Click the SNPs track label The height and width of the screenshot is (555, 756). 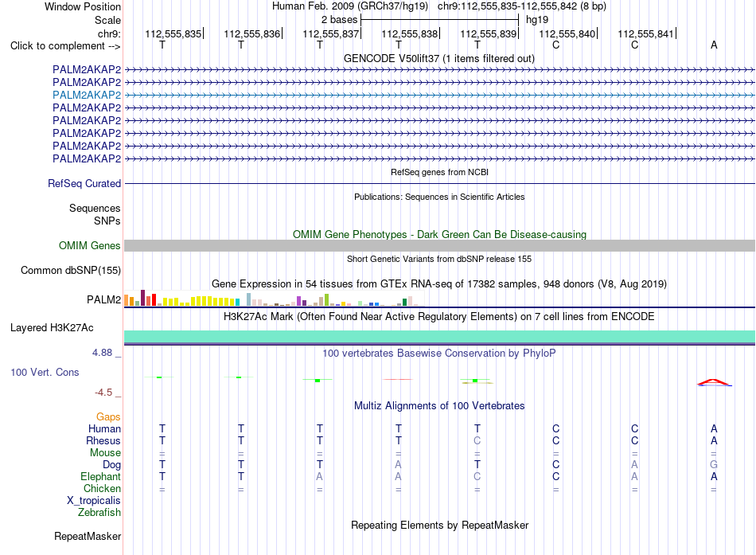[x=107, y=221]
